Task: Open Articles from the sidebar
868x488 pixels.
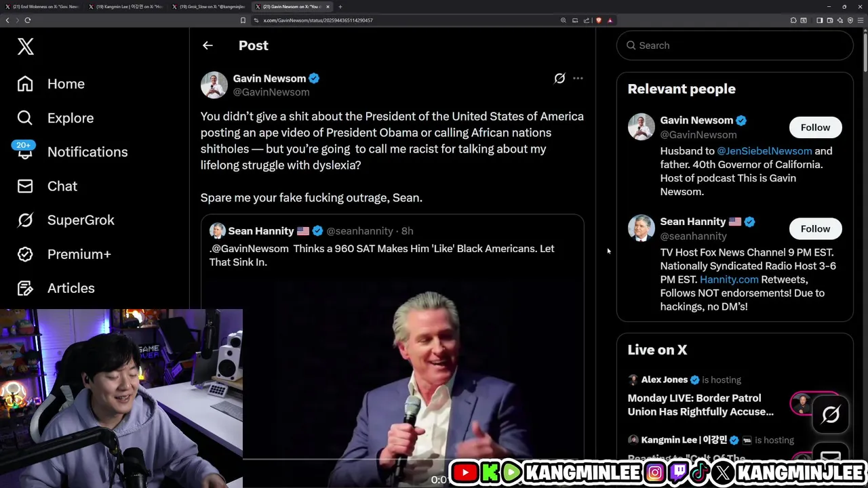Action: coord(71,288)
